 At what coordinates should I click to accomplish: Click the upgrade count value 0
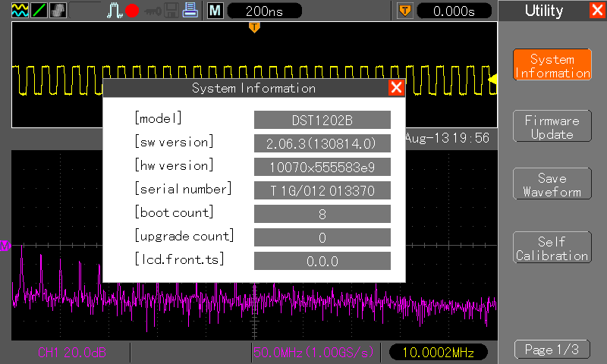pos(322,237)
